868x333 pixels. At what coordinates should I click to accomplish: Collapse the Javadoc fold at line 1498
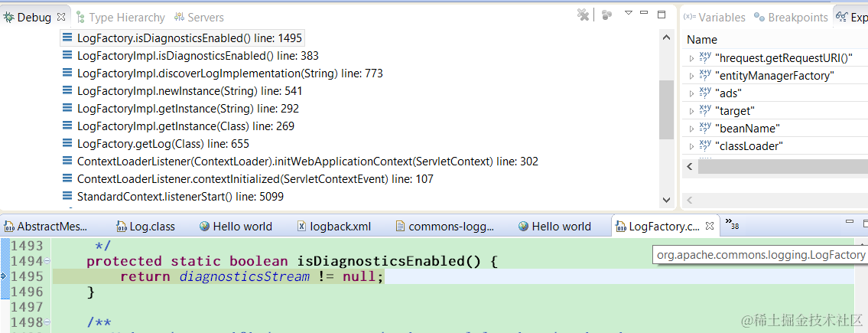47,322
